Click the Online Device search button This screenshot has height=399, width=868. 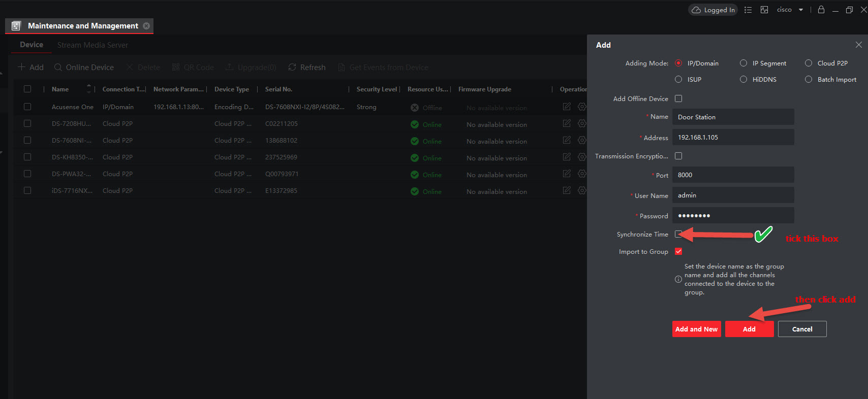click(84, 68)
